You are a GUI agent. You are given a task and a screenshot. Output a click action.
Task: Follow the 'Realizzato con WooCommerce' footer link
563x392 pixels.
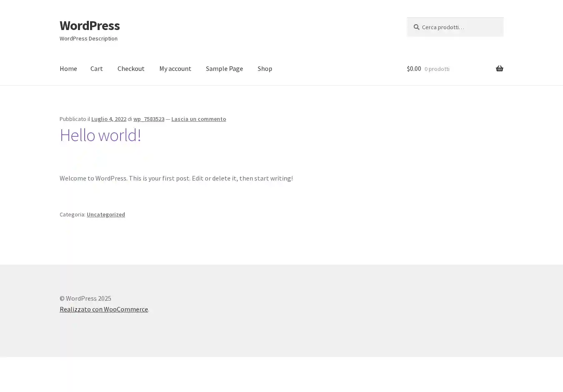point(103,309)
